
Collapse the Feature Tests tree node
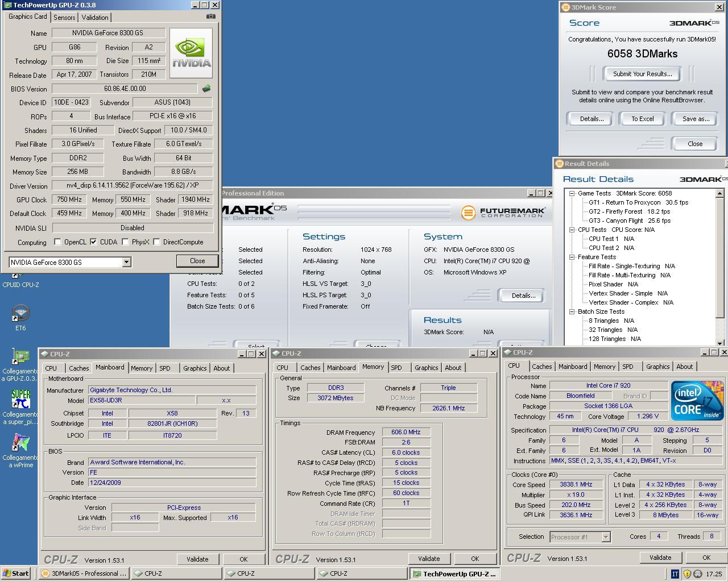click(x=572, y=257)
